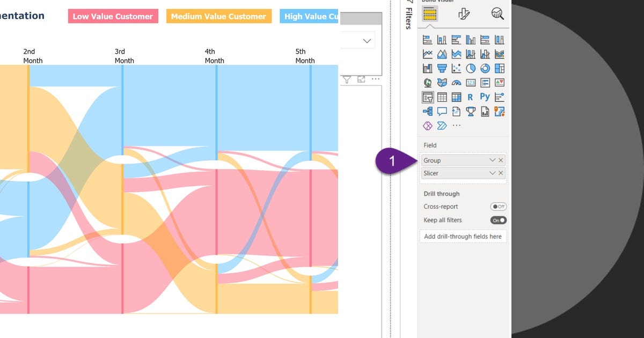Open the Python visual
Viewport: 644px width, 338px height.
[485, 97]
